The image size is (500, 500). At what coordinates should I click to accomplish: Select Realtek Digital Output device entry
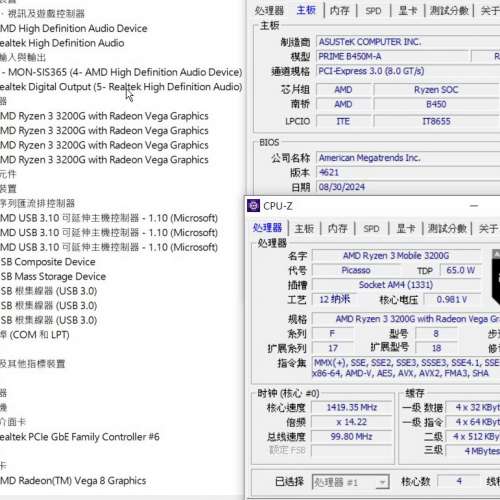(x=121, y=87)
